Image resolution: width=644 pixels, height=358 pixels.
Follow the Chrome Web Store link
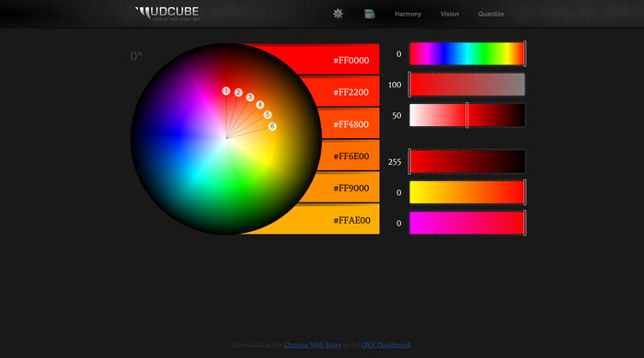tap(312, 345)
